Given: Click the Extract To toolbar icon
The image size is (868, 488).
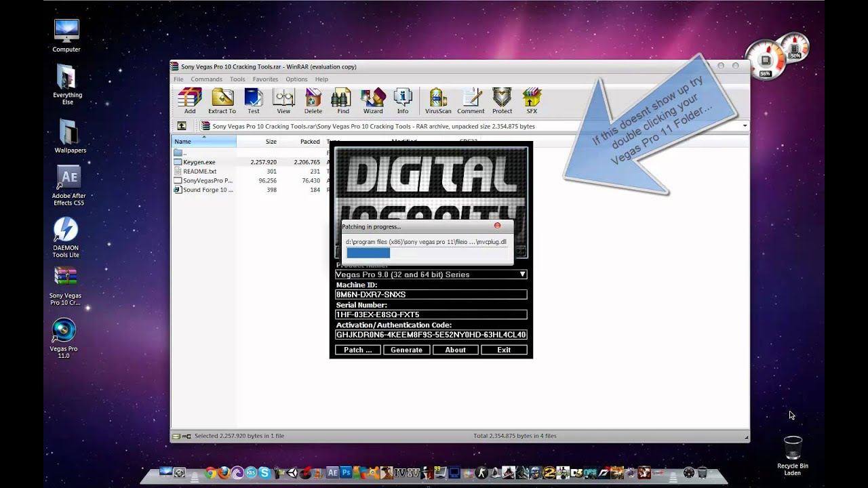Looking at the screenshot, I should (222, 101).
